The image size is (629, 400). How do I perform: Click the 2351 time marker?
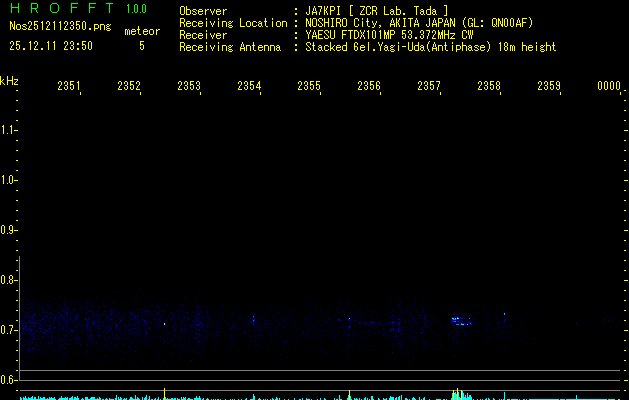tap(69, 87)
